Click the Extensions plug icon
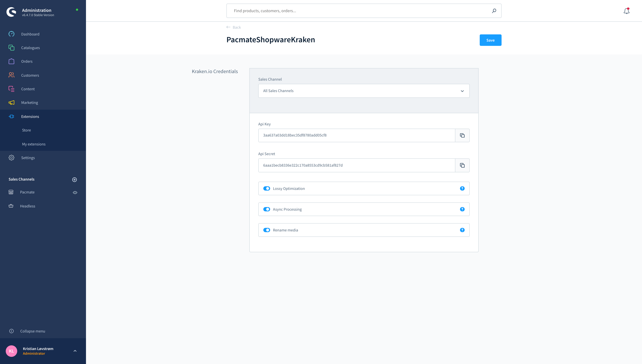 (x=11, y=116)
